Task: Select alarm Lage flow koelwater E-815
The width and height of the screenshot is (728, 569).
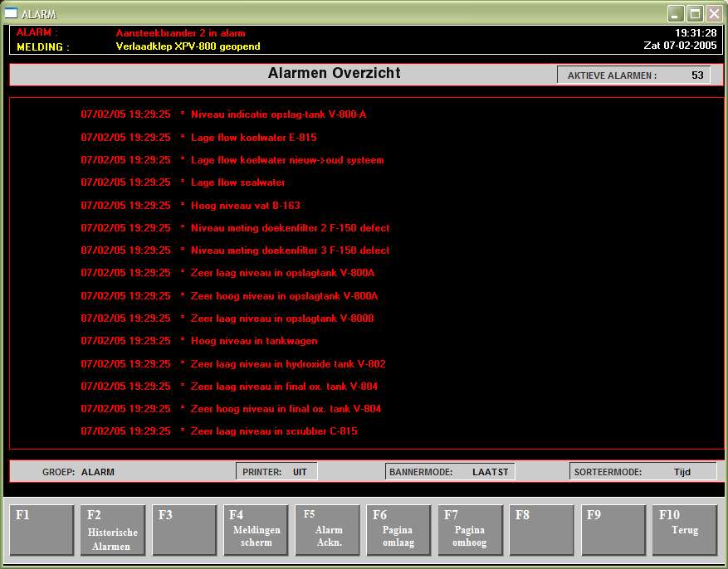Action: pyautogui.click(x=253, y=138)
